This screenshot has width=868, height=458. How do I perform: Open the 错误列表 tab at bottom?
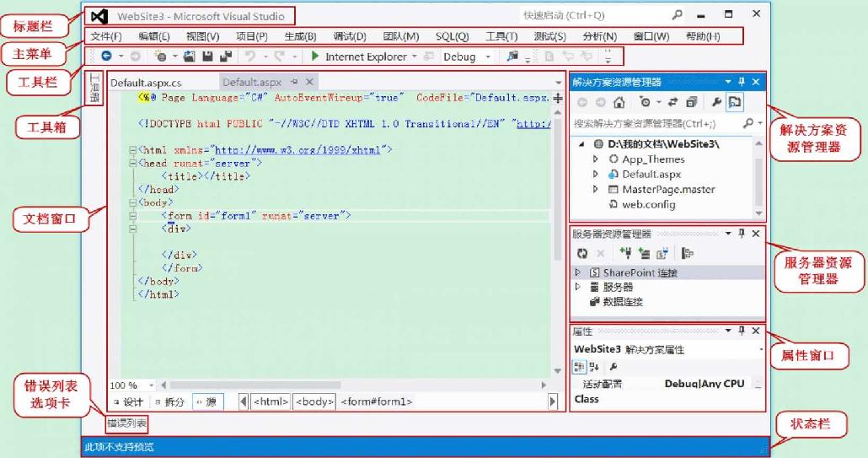pyautogui.click(x=126, y=423)
